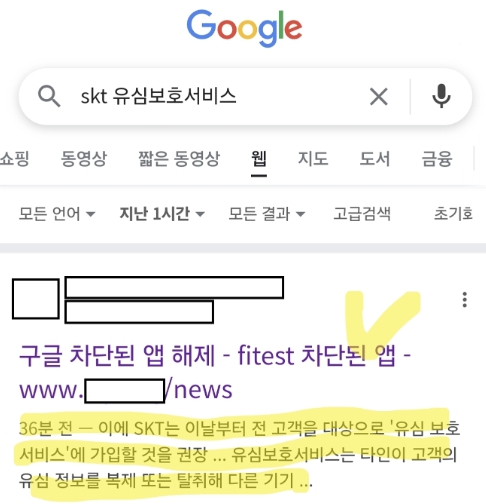Go to Google home via logo

tap(244, 28)
